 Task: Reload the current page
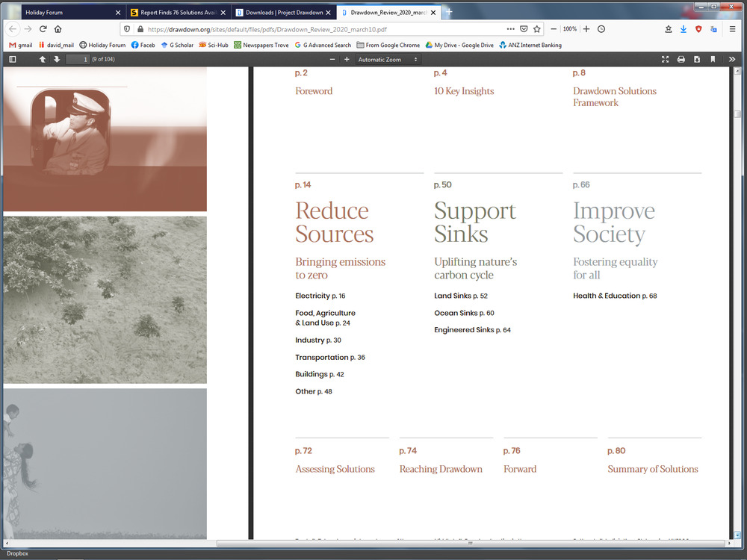point(43,29)
